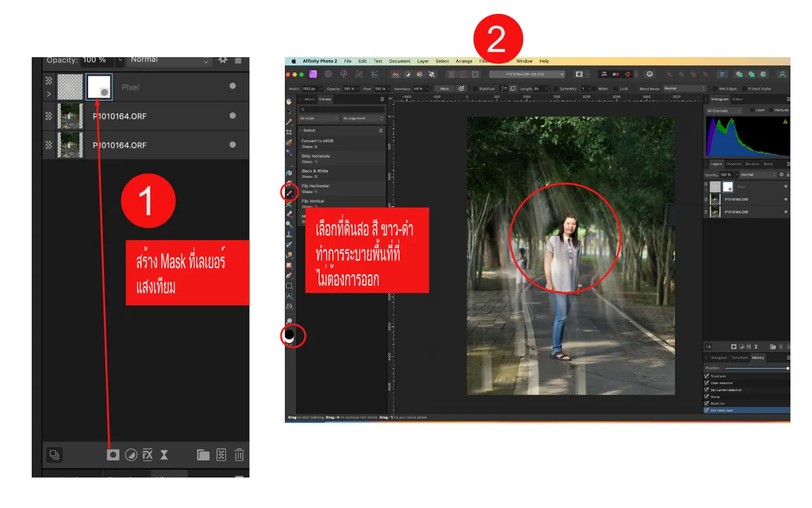Enable the Wet Edges checkbox
Screen dimensions: 812x508
pyautogui.click(x=716, y=89)
